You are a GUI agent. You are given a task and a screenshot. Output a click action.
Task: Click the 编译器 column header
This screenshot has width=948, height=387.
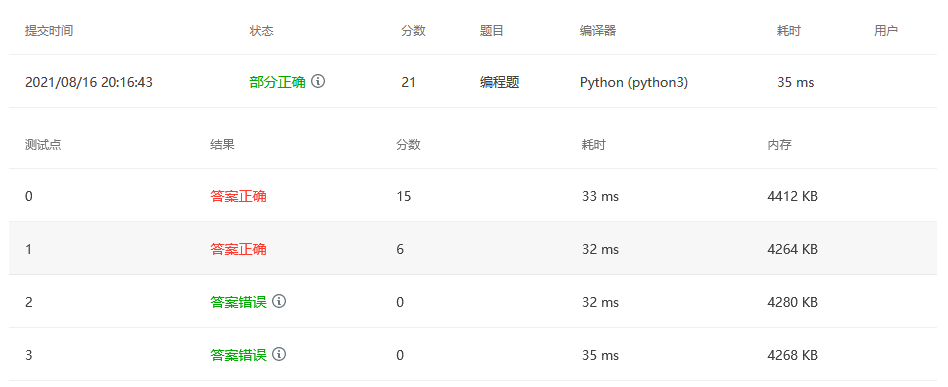(x=598, y=31)
